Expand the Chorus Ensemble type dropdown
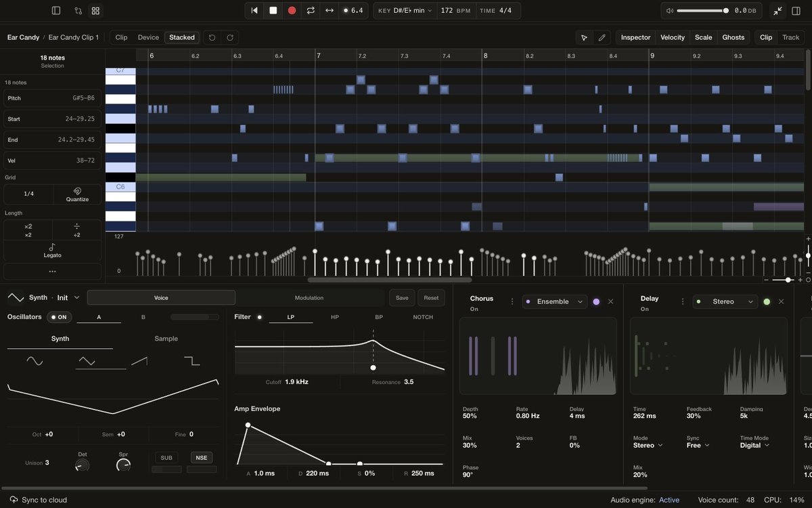The image size is (812, 508). pyautogui.click(x=554, y=301)
